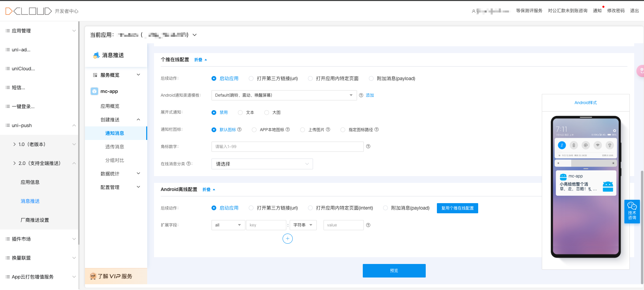Select 文本 for 展开式通知
This screenshot has width=644, height=290.
(240, 113)
